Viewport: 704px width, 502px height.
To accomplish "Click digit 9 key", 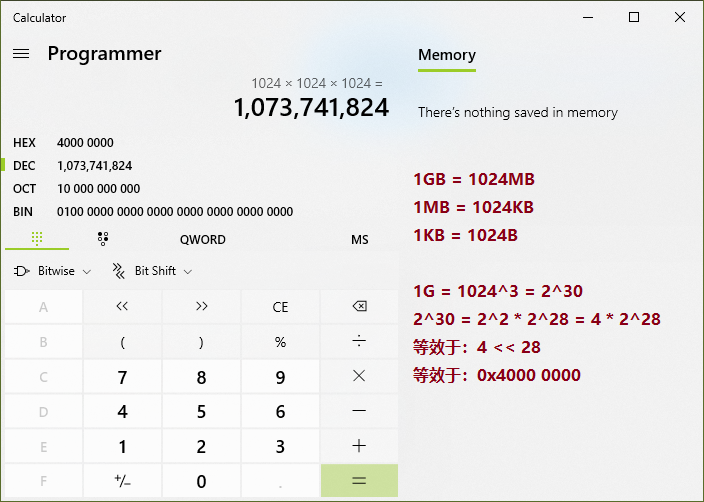I will [280, 376].
